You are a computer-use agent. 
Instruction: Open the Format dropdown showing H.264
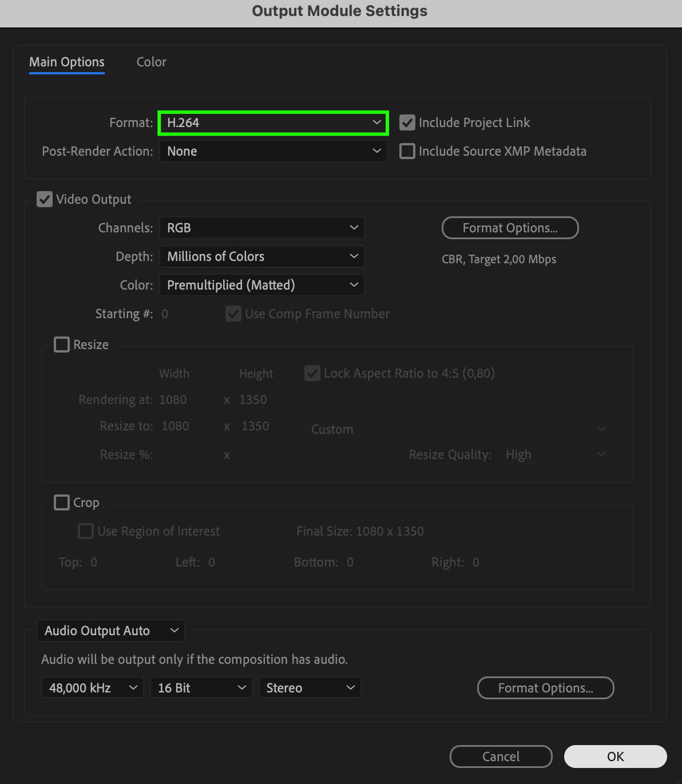pos(273,123)
